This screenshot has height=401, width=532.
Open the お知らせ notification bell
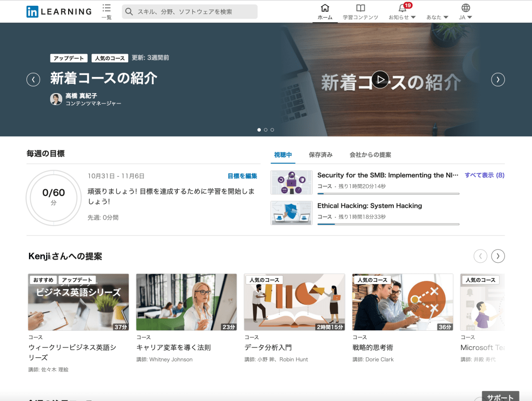click(402, 8)
